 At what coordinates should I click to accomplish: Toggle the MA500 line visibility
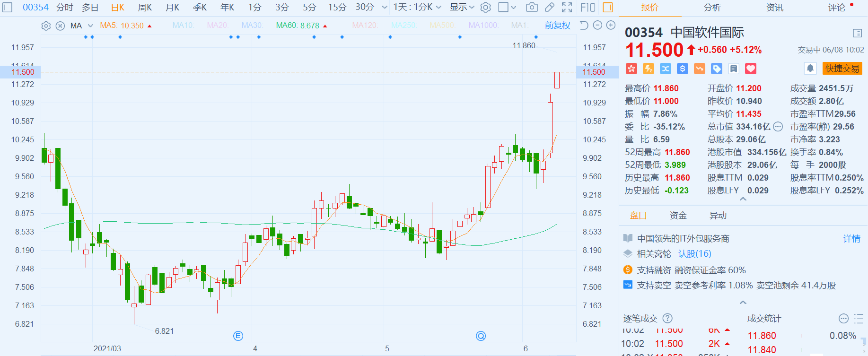pos(442,26)
